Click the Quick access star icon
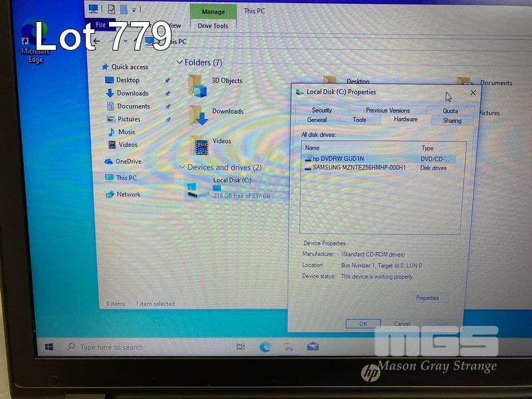The height and width of the screenshot is (399, 532). [105, 67]
